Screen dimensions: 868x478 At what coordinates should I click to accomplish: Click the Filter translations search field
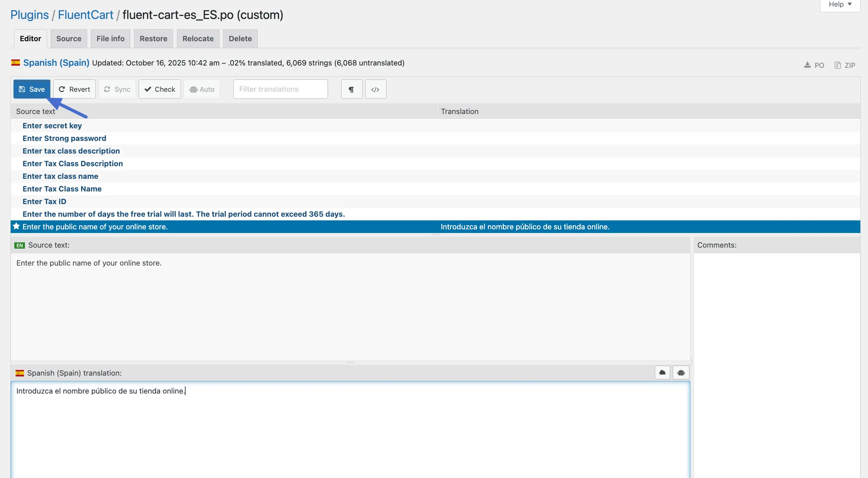point(280,89)
